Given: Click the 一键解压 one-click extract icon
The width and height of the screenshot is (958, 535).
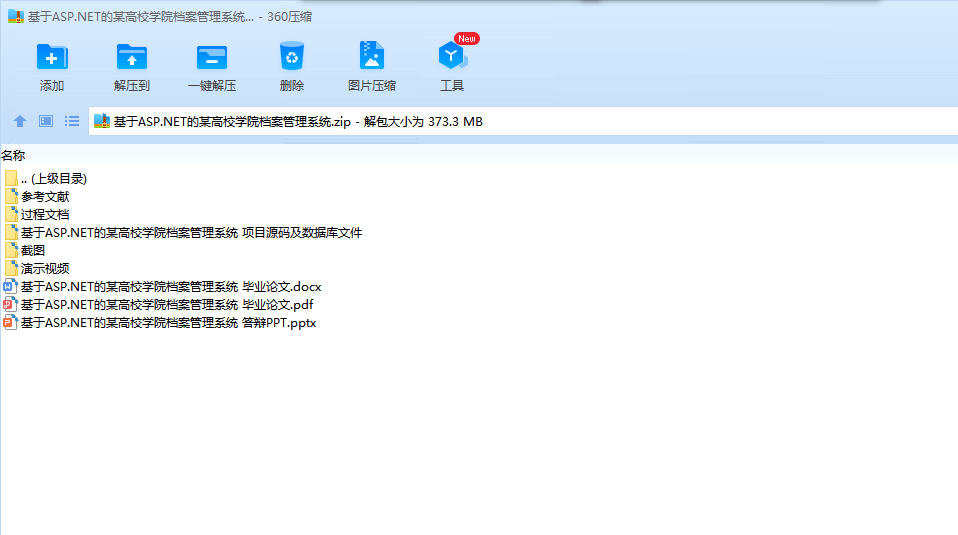Looking at the screenshot, I should point(212,57).
